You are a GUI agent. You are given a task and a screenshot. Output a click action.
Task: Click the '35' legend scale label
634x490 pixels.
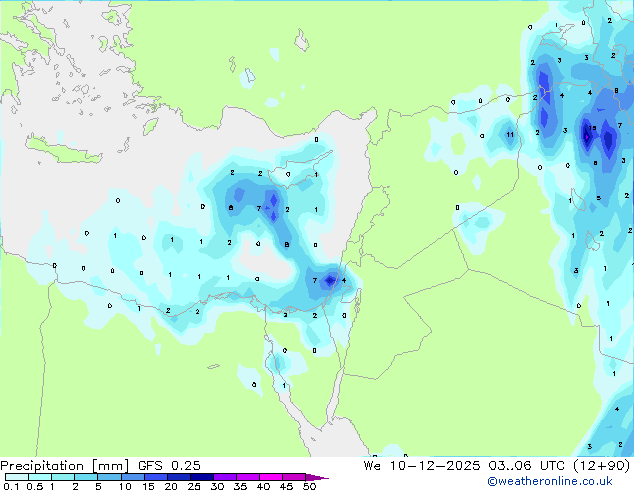[x=241, y=486]
